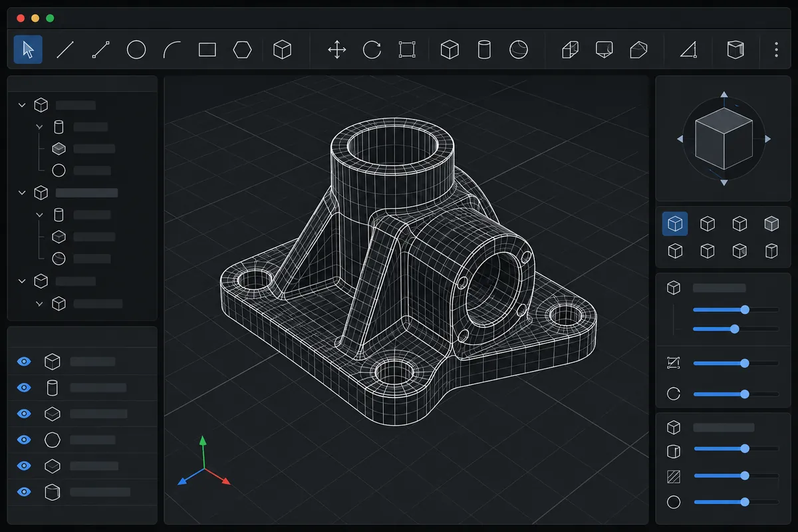Toggle the eye for the heptagon layer row

pyautogui.click(x=24, y=440)
